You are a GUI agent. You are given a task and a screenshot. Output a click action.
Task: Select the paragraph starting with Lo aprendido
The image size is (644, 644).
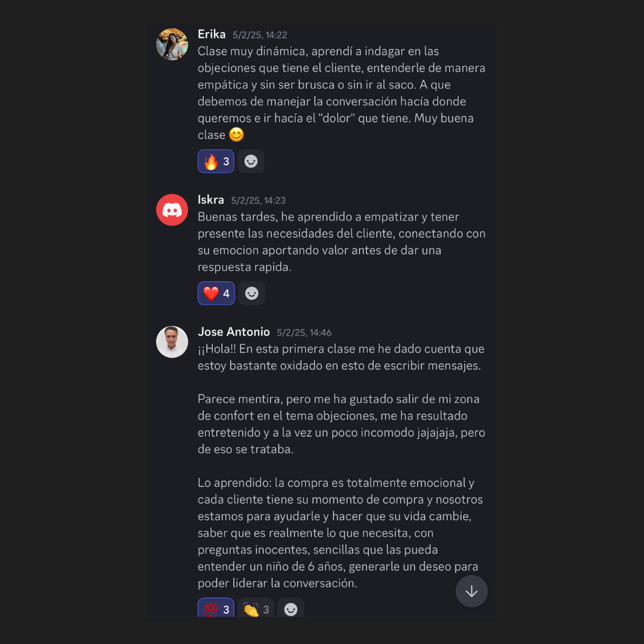pos(340,532)
